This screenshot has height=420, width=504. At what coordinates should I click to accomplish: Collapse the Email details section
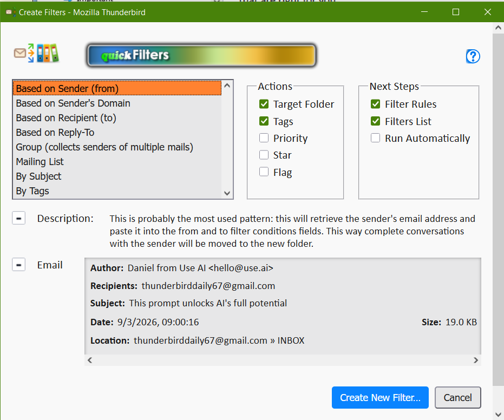19,265
